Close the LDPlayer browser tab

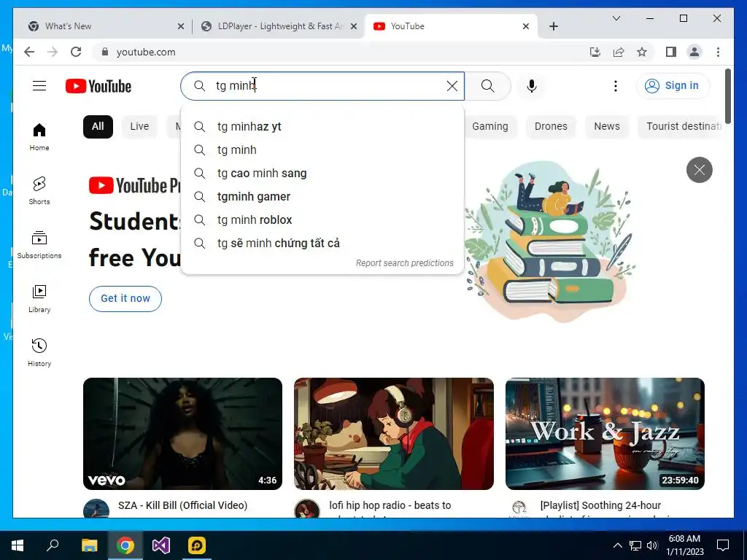(354, 26)
